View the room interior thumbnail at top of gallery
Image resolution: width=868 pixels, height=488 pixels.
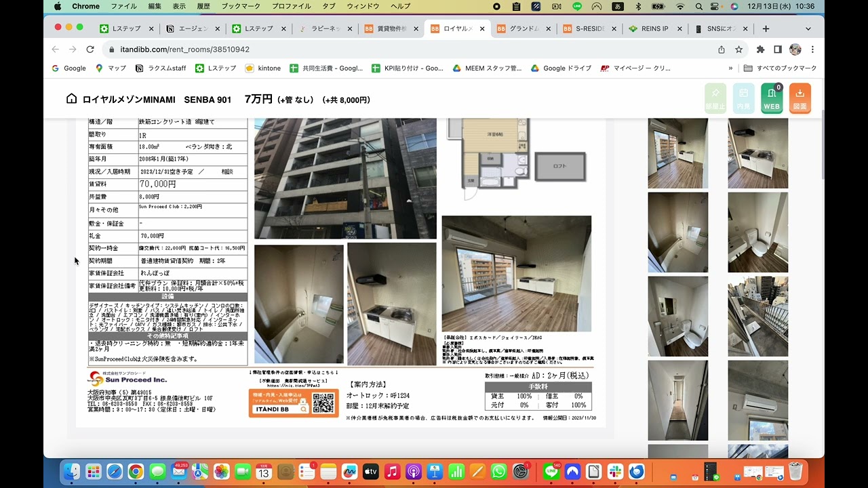[x=677, y=153]
